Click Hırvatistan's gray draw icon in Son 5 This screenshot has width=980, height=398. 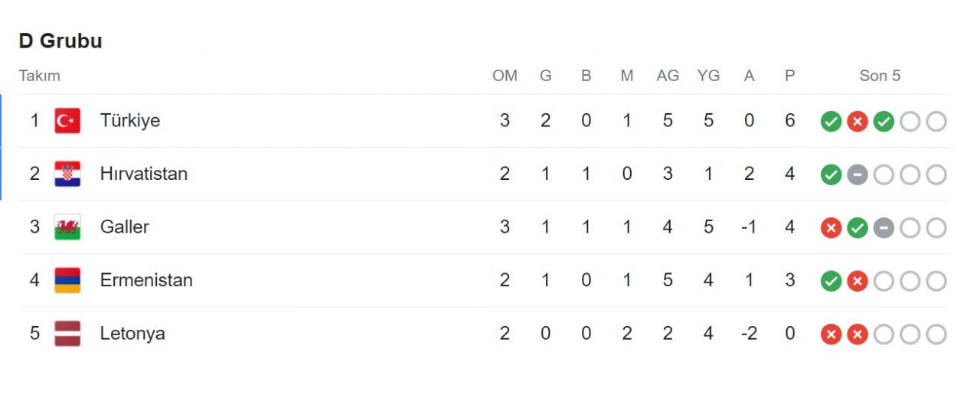coord(857,175)
